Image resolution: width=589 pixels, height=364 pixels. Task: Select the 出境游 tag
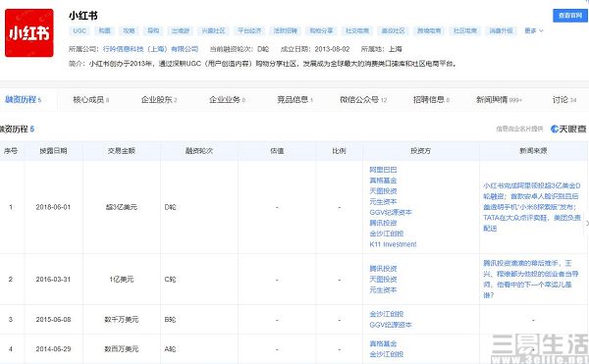click(x=181, y=30)
